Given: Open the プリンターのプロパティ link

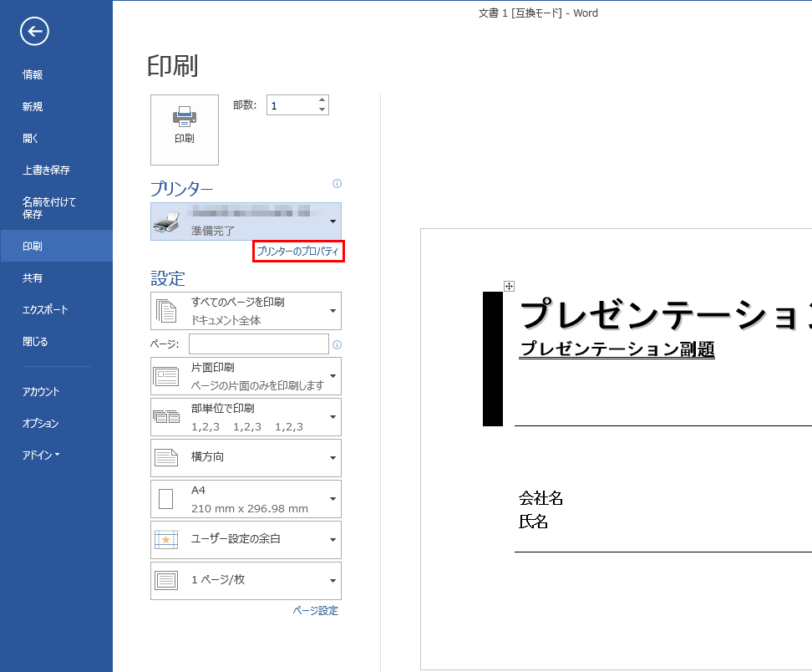Looking at the screenshot, I should pos(298,252).
